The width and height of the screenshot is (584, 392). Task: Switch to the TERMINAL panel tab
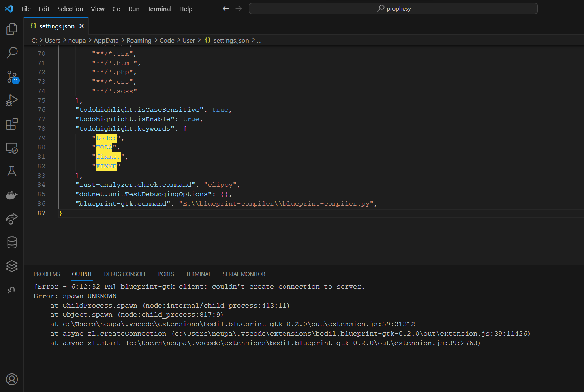click(x=198, y=274)
